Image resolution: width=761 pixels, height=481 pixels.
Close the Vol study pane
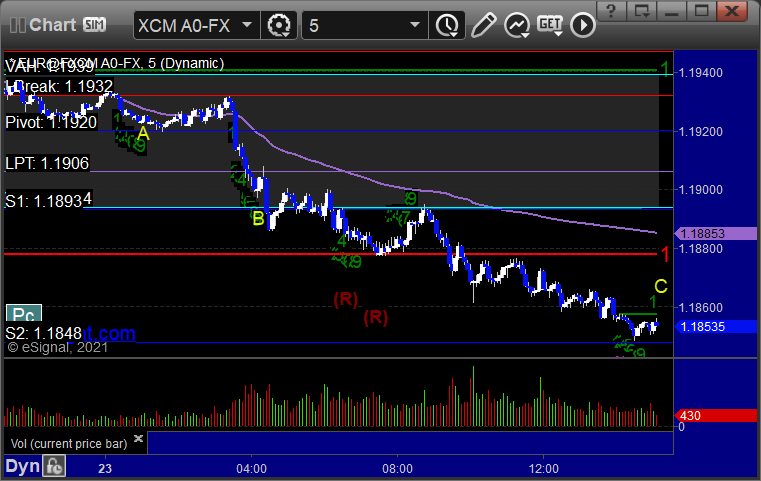tap(138, 438)
